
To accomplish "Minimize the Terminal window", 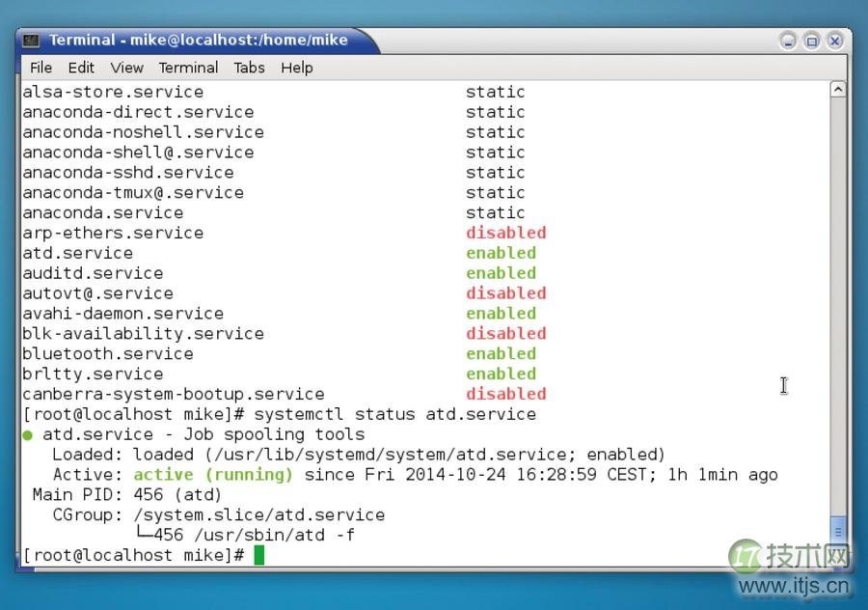I will coord(788,41).
